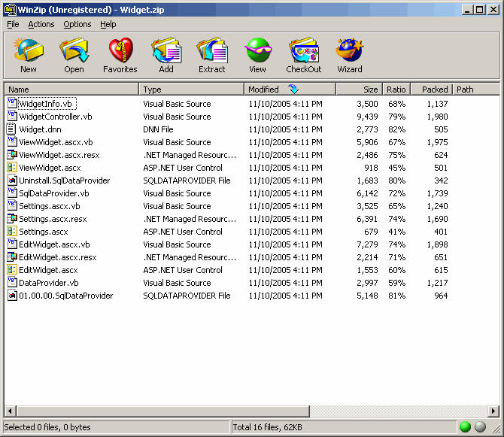Click the SqlDataProvider.vb file icon
This screenshot has width=504, height=437.
pyautogui.click(x=12, y=193)
